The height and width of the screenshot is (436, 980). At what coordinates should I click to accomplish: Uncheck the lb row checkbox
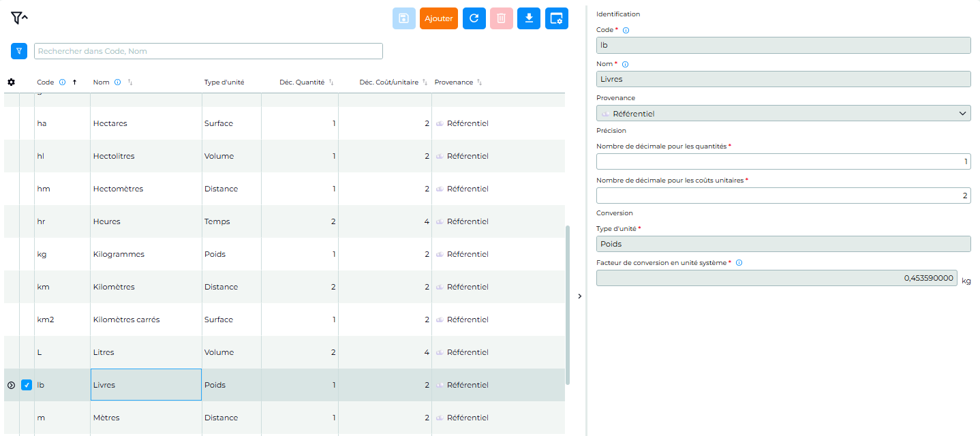(27, 385)
